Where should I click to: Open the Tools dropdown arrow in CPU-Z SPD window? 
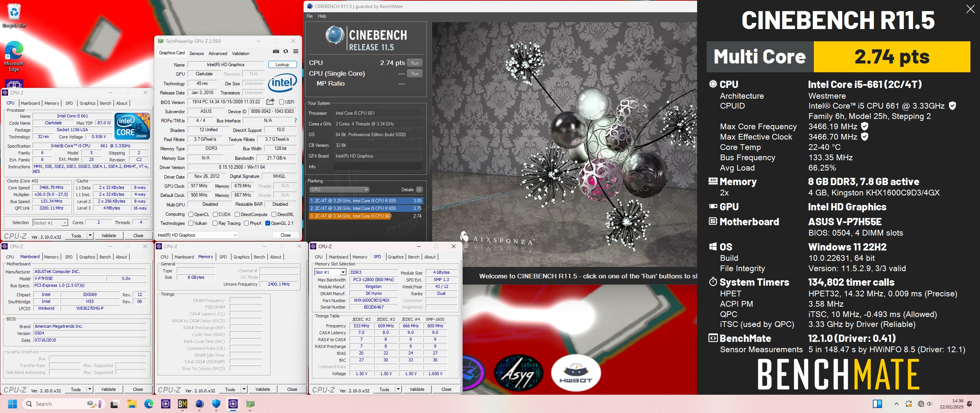pos(398,389)
